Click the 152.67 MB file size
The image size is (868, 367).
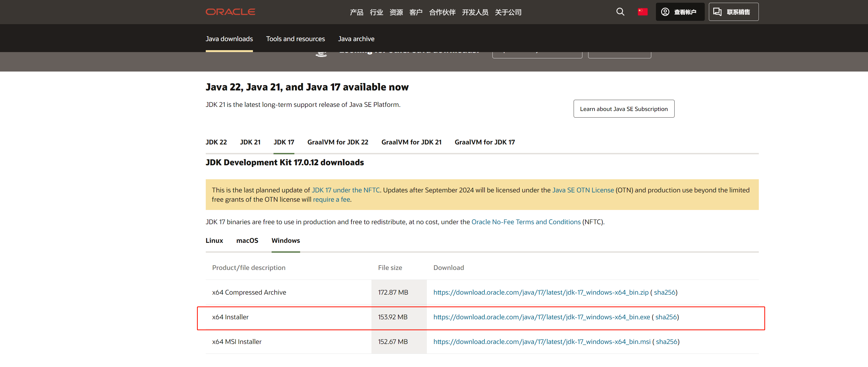point(393,342)
